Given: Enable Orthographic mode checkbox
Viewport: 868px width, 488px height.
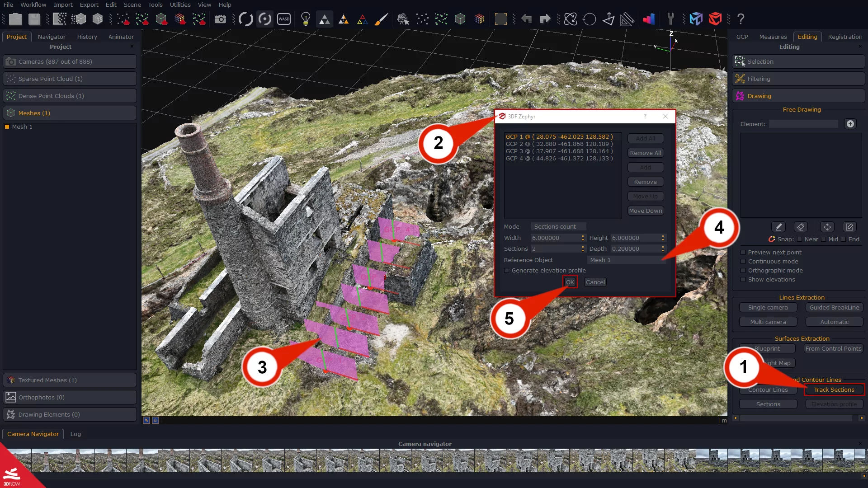Looking at the screenshot, I should tap(743, 271).
